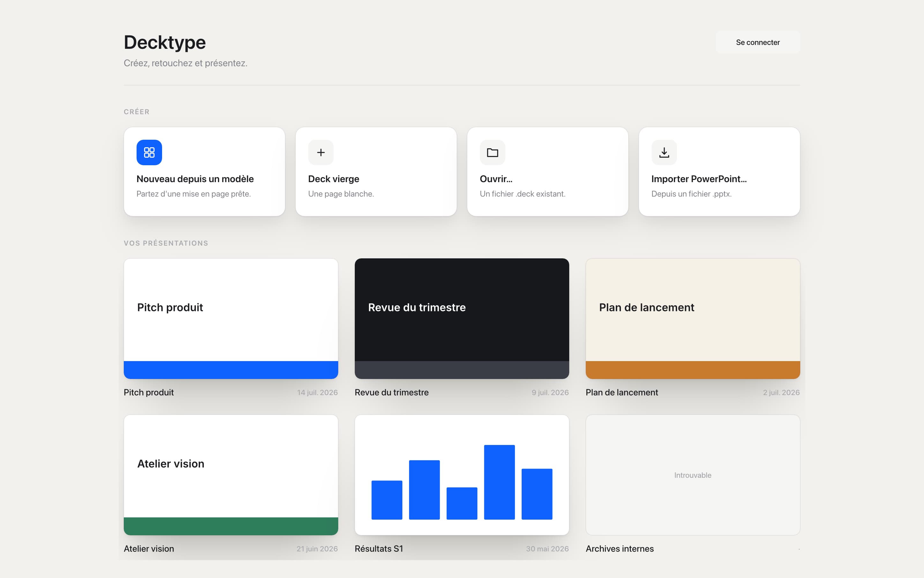This screenshot has width=924, height=578.
Task: Open the Revue du trimestre thumbnail
Action: (462, 318)
